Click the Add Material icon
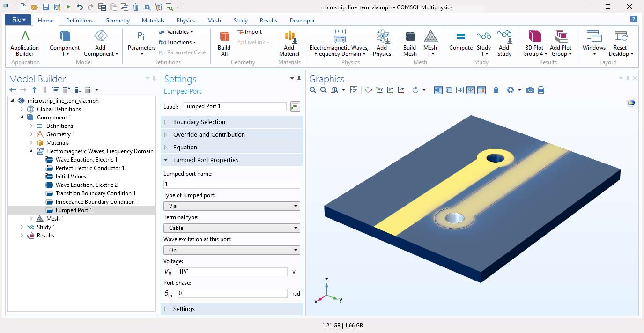 coord(289,43)
